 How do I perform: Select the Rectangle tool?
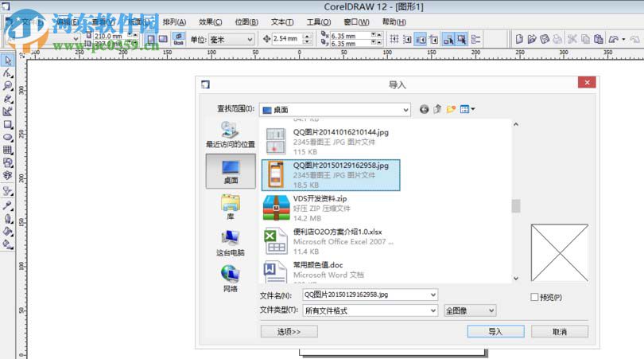[x=7, y=125]
